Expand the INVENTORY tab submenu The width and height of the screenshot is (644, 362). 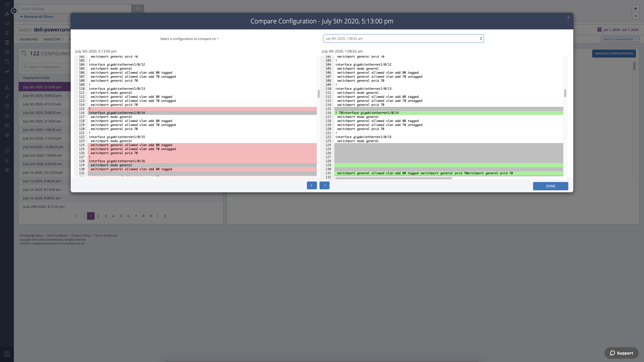pos(53,39)
